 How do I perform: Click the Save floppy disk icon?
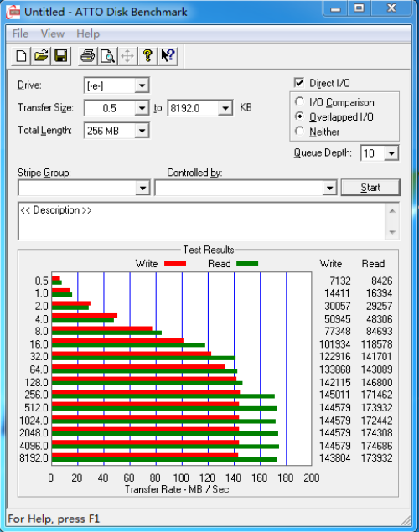(x=60, y=56)
